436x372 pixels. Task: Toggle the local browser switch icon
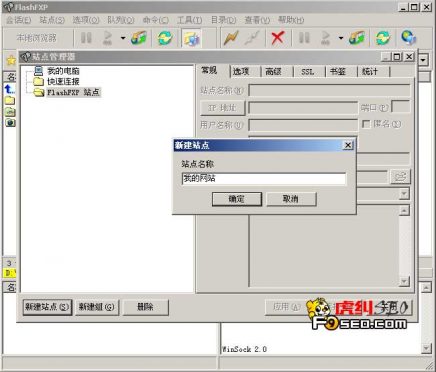191,38
